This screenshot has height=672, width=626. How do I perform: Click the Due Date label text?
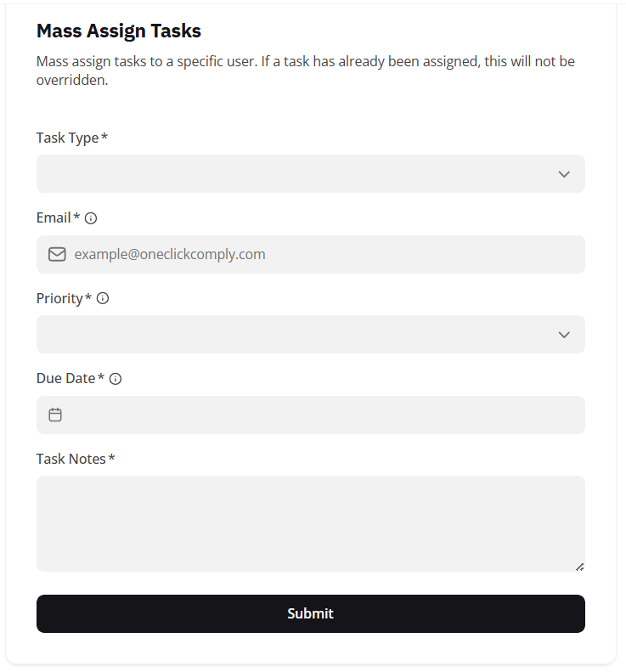(65, 379)
